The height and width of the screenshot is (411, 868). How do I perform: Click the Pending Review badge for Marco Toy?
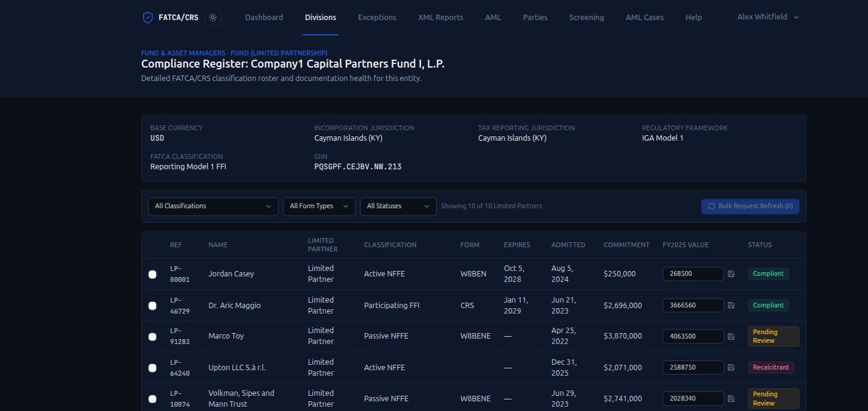(x=774, y=336)
